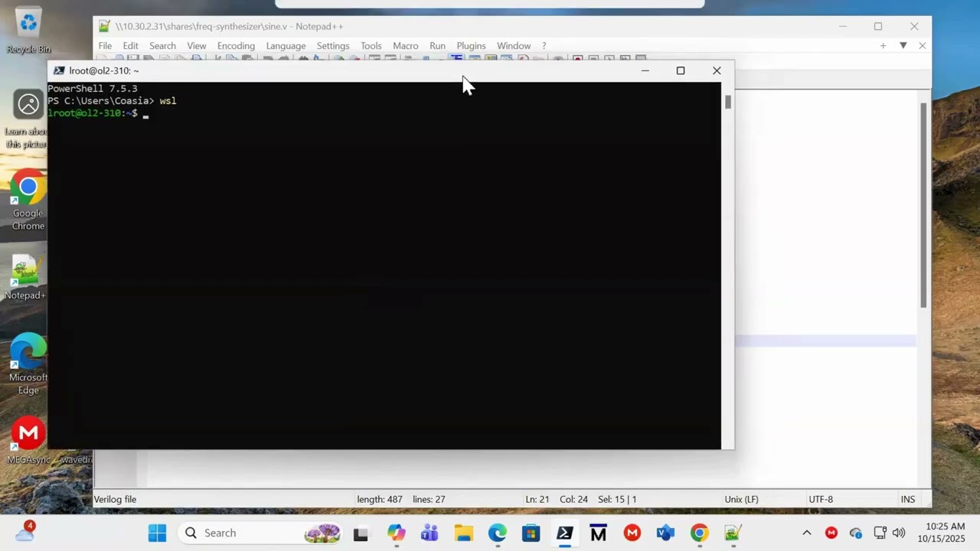Open Microsoft Teams from the taskbar
The width and height of the screenshot is (980, 551).
430,533
